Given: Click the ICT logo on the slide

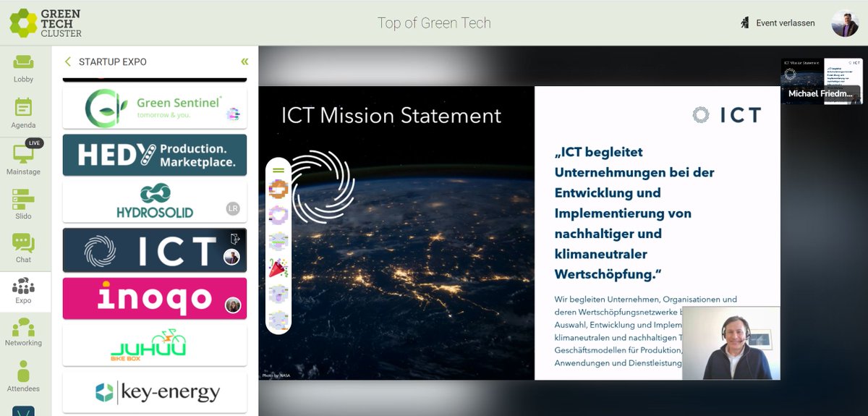Looking at the screenshot, I should coord(727,114).
